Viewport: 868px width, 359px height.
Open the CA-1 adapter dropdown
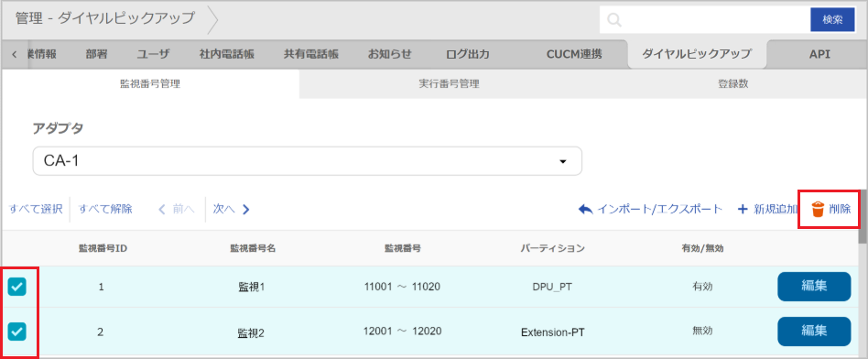point(308,161)
